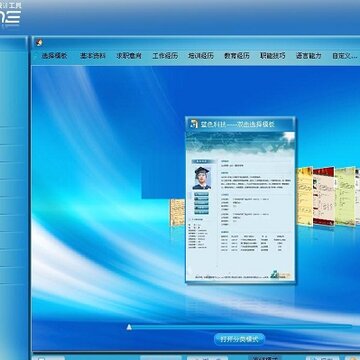Select the centered blue-tech resume template
This screenshot has height=360, width=360.
(240, 200)
